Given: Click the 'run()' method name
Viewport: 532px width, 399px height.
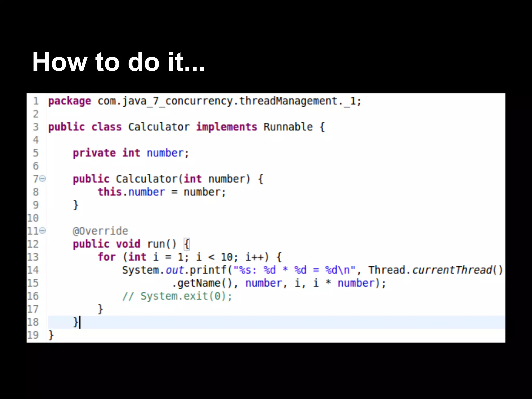Looking at the screenshot, I should pos(162,244).
